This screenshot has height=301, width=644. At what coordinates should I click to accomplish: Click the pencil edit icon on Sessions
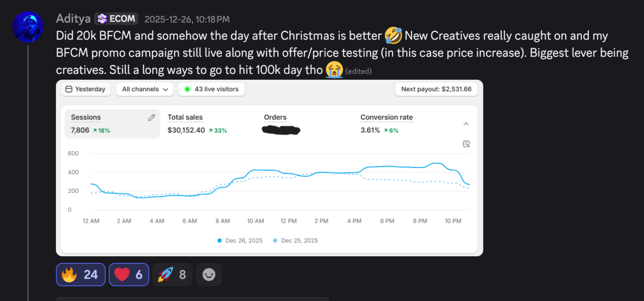tap(152, 117)
